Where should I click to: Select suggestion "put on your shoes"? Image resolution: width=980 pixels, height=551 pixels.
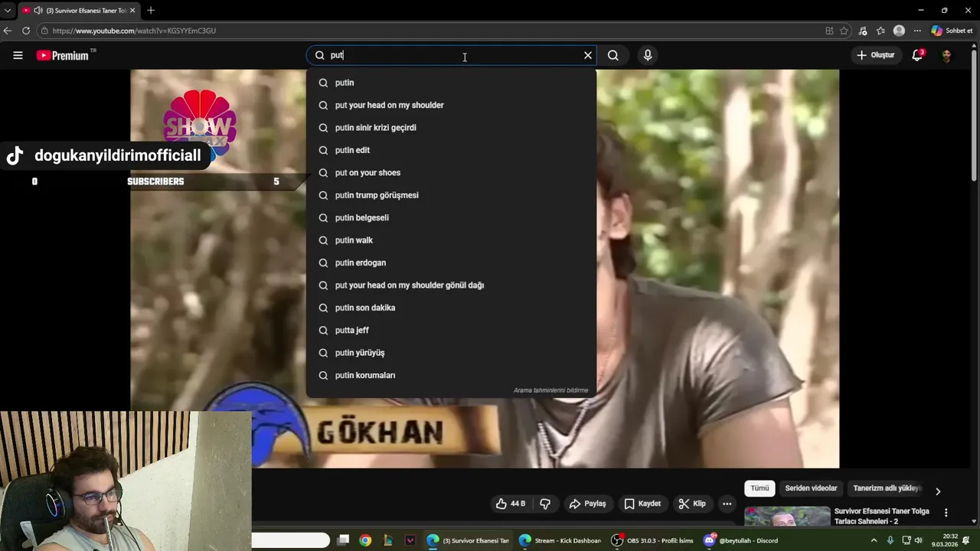(x=451, y=173)
